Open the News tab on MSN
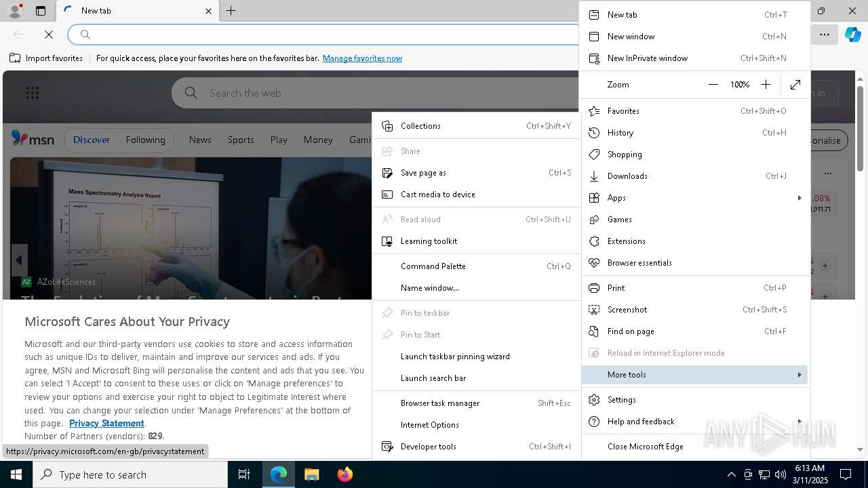The image size is (868, 488). (x=200, y=140)
